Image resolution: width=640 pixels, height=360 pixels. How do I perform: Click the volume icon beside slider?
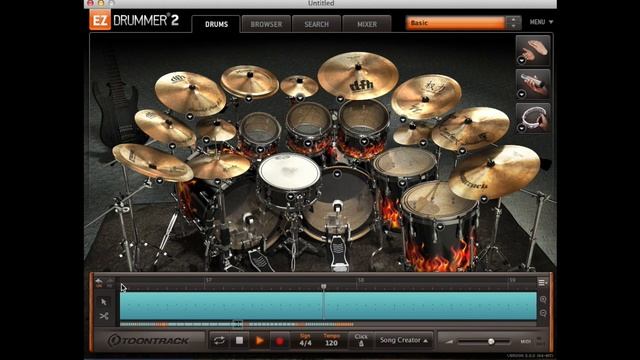(x=449, y=341)
